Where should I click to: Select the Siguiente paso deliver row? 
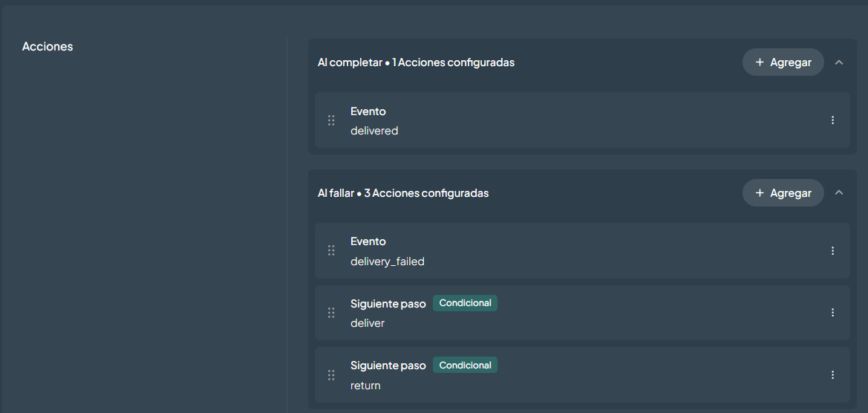(582, 313)
